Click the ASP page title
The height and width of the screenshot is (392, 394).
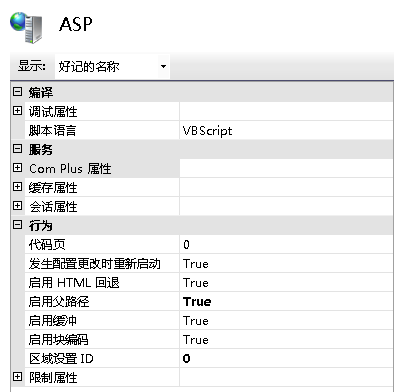tap(76, 24)
